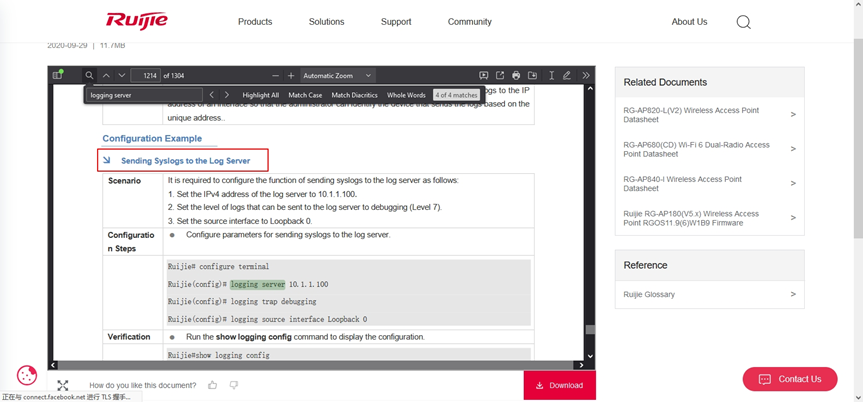Click the magnifier find icon in PDF toolbar
Viewport: 863px width, 402px height.
[89, 75]
